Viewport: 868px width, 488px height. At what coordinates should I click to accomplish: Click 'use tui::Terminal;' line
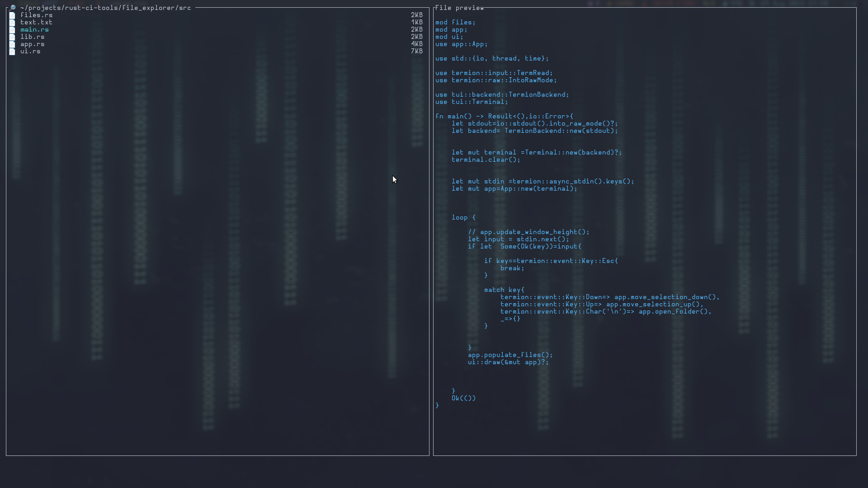click(472, 102)
